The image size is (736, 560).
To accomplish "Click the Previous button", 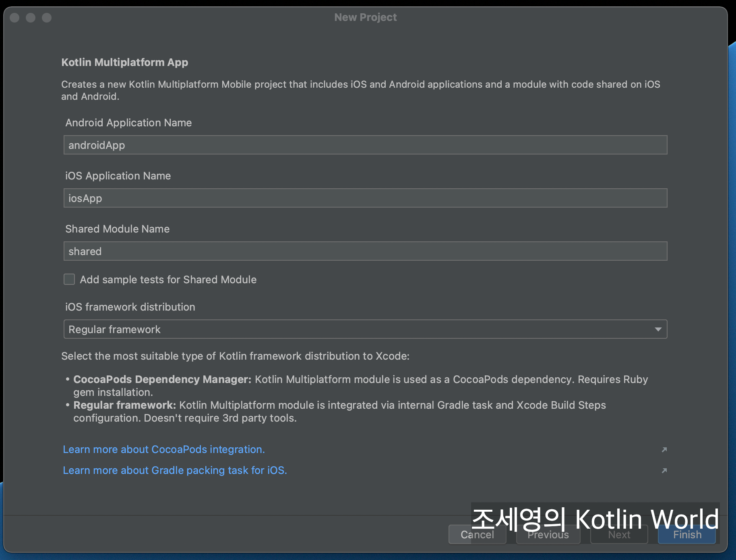I will click(548, 535).
